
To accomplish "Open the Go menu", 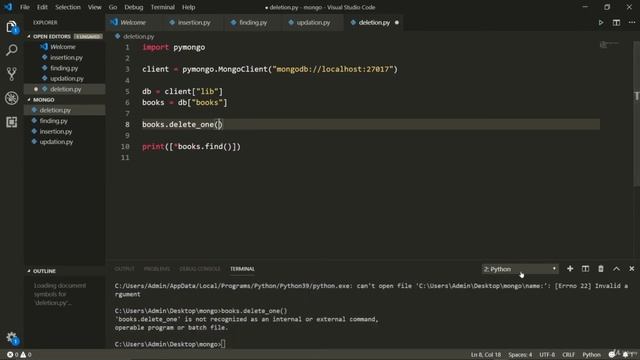I will pyautogui.click(x=113, y=7).
